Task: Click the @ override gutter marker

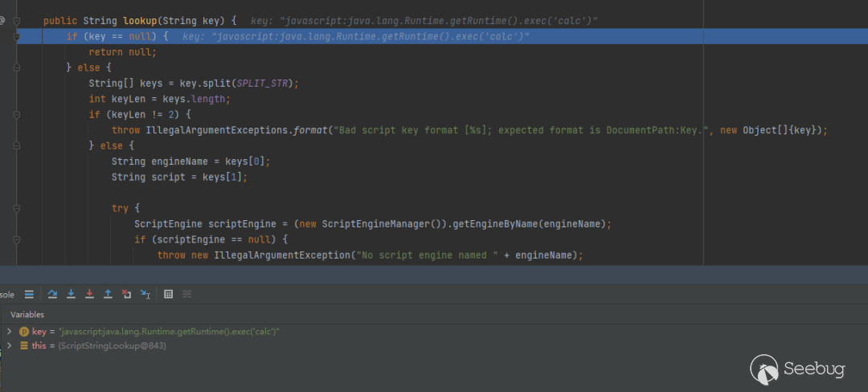Action: point(3,20)
